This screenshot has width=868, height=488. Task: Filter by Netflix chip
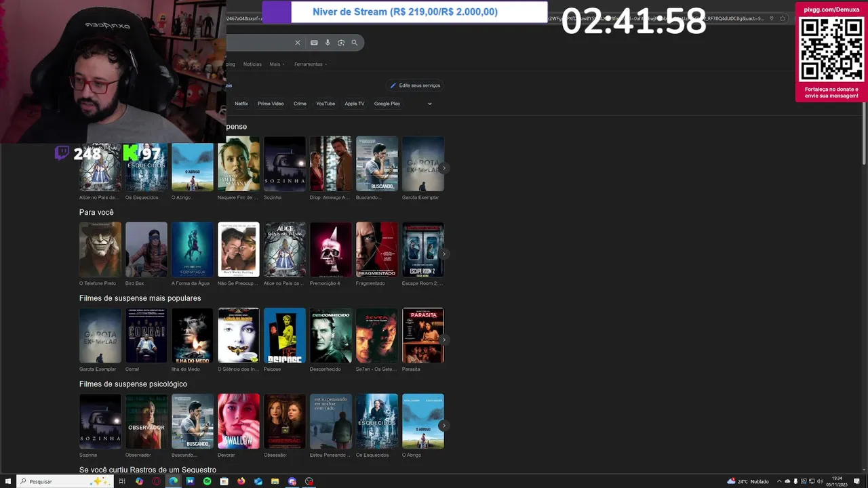(x=241, y=104)
